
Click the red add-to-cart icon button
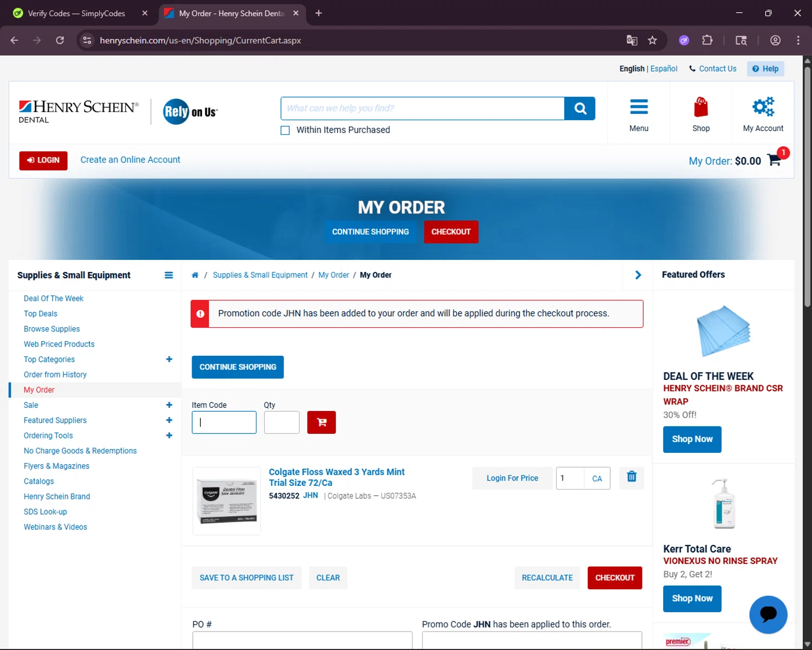click(x=322, y=422)
